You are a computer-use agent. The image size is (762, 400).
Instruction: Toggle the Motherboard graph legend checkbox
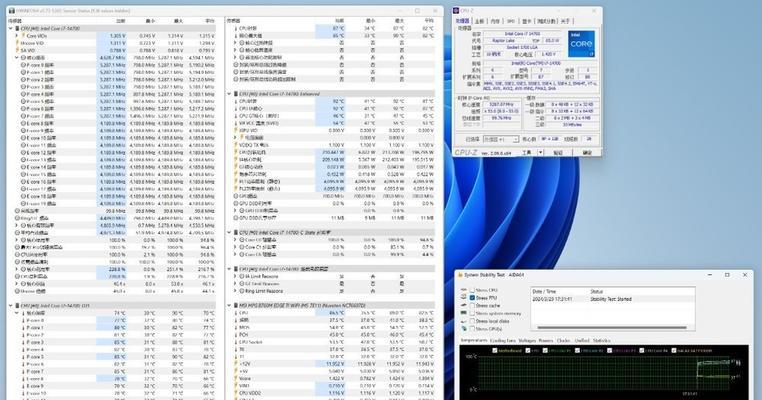coord(495,350)
